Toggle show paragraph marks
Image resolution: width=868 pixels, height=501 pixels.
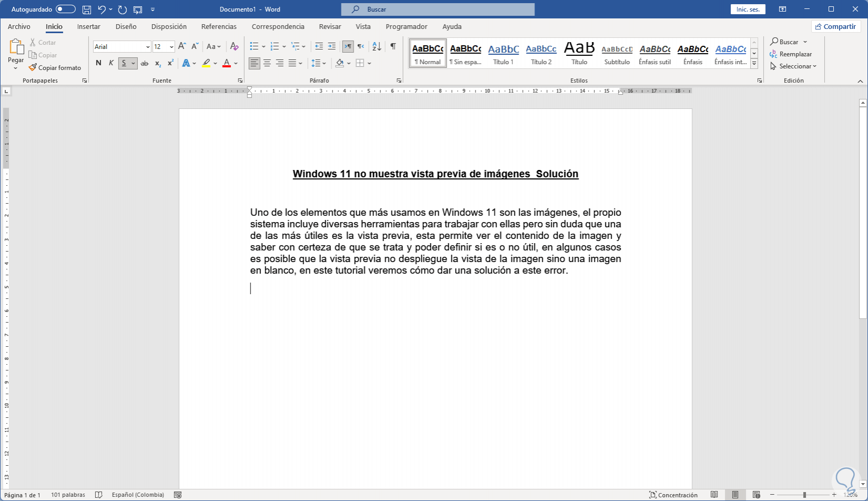pos(393,46)
